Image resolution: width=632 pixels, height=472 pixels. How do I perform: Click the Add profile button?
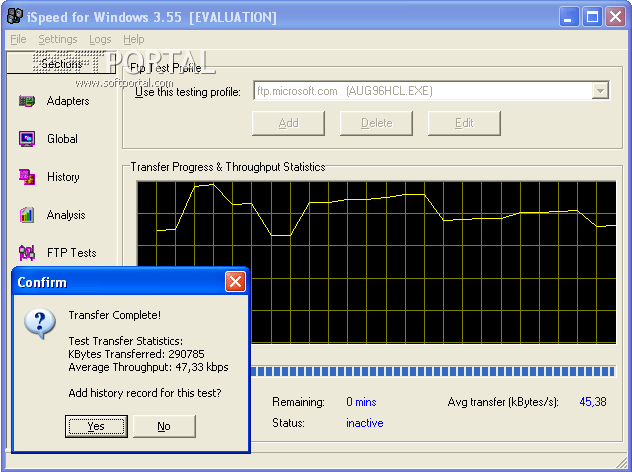[288, 123]
